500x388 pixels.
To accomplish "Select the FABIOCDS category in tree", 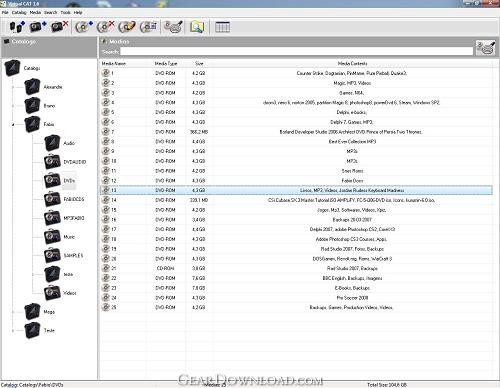I will [x=74, y=199].
